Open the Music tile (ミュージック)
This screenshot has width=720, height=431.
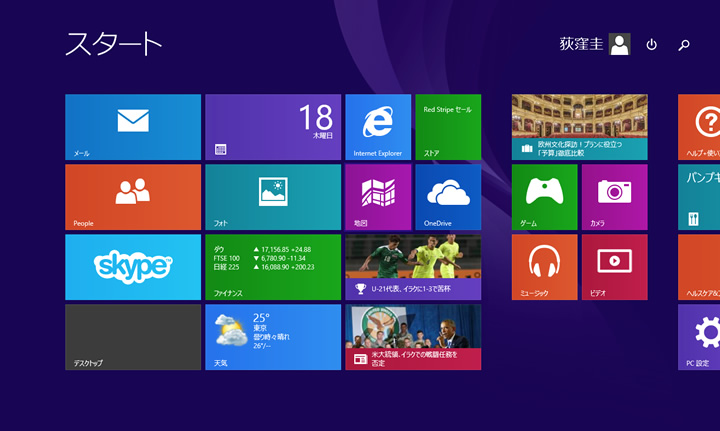coord(545,267)
